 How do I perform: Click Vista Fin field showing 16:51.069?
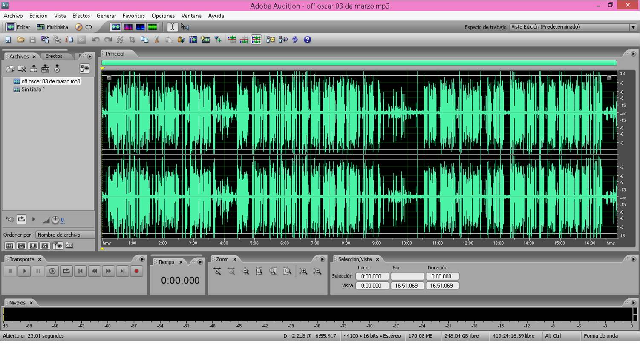tap(406, 286)
